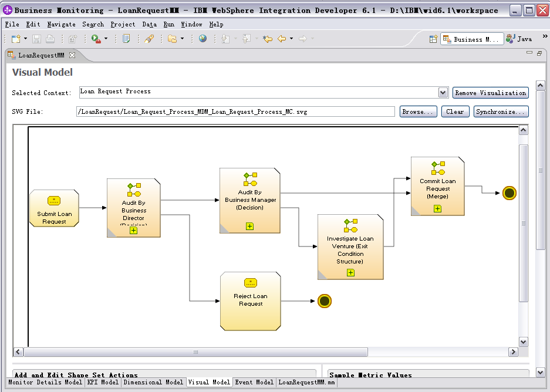Click the document list toolbar icon
The image size is (550, 392).
click(126, 39)
